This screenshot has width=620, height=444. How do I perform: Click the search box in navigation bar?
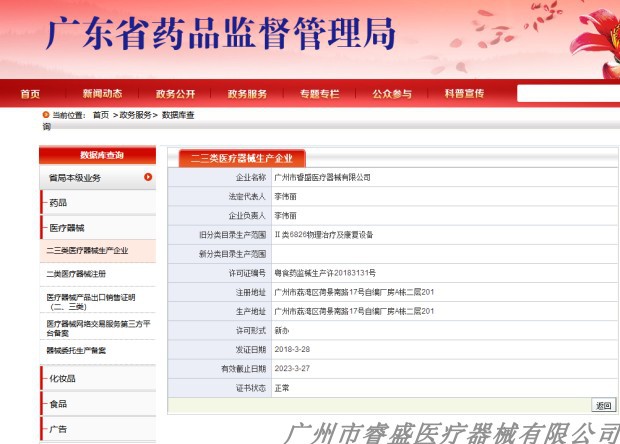(x=569, y=94)
